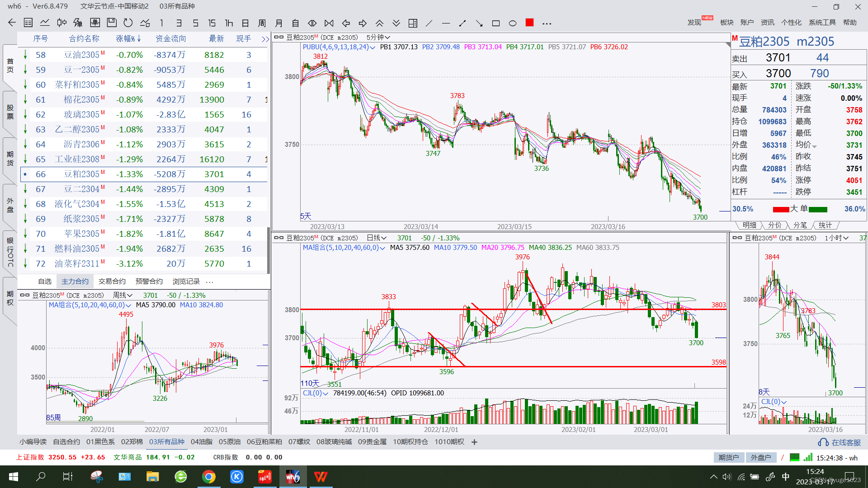Toggle link icon on 1小时 chart header
868x488 pixels.
tap(737, 238)
